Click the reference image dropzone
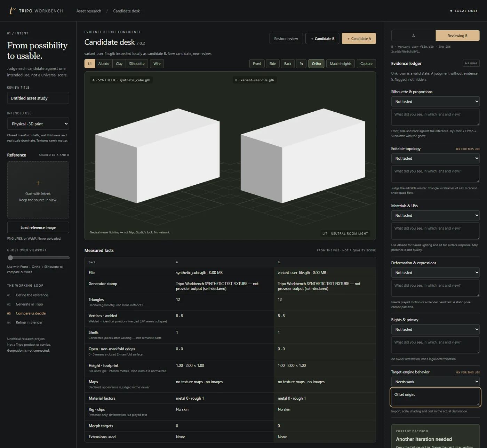This screenshot has height=448, width=487. pyautogui.click(x=38, y=190)
